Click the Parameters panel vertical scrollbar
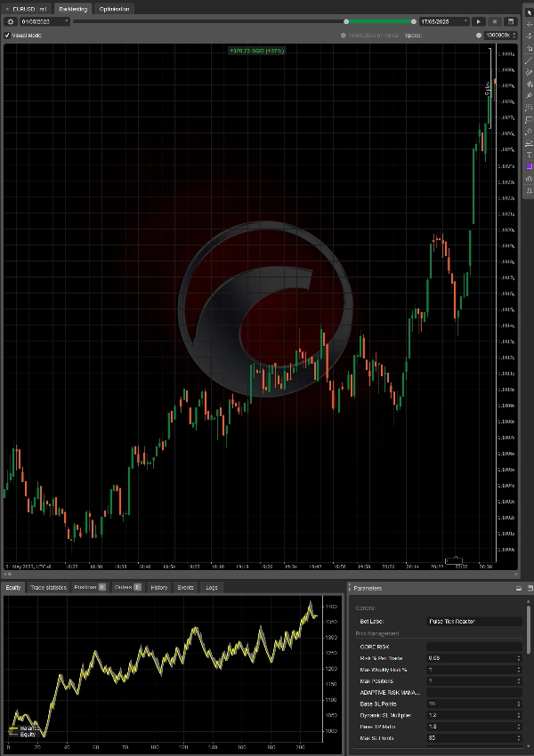This screenshot has width=534, height=756. (530, 630)
